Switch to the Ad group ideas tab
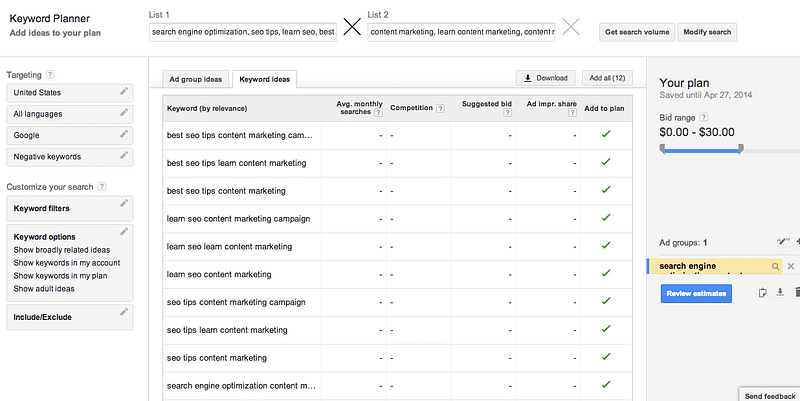The width and height of the screenshot is (800, 401). [x=196, y=78]
